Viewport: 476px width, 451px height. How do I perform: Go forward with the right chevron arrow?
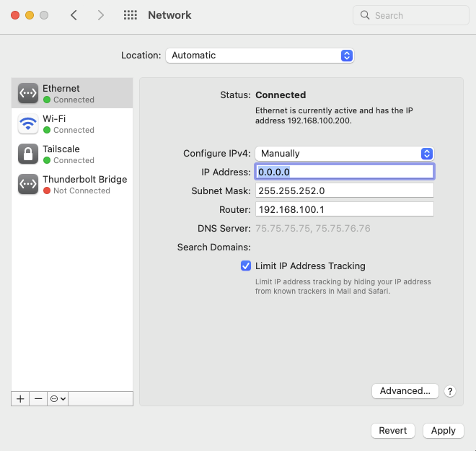coord(100,15)
